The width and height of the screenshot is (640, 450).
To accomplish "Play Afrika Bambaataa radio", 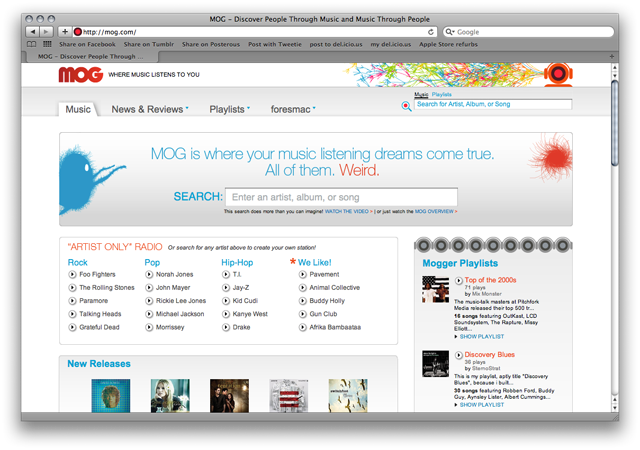I will (x=302, y=327).
